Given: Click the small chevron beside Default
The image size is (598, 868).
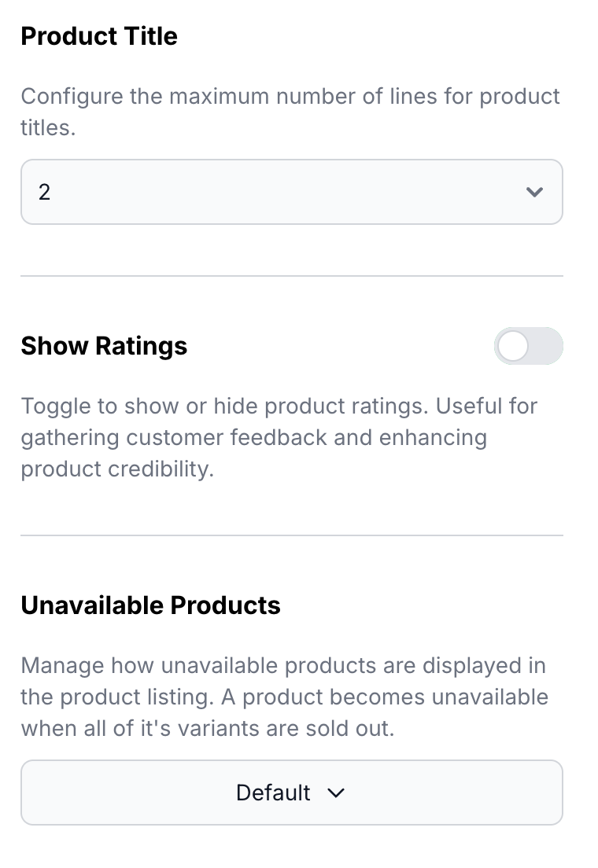Looking at the screenshot, I should [x=336, y=793].
